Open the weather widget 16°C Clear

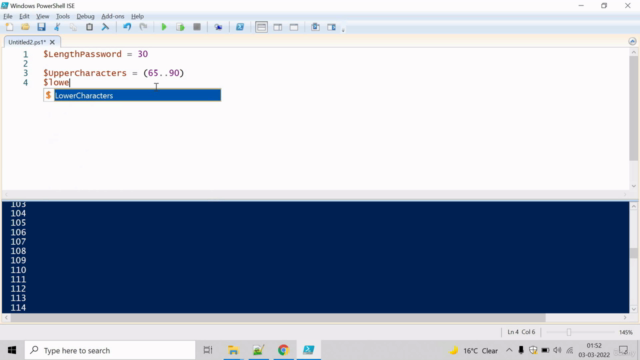point(473,350)
